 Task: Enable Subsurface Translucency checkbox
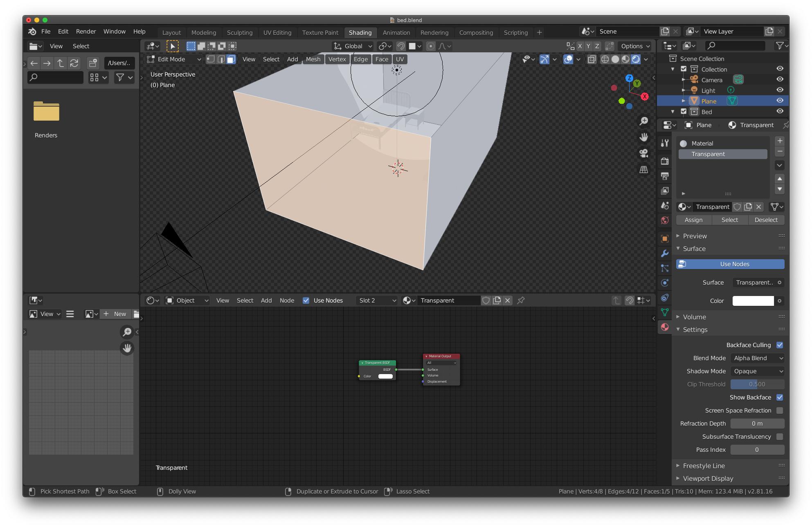pos(780,437)
